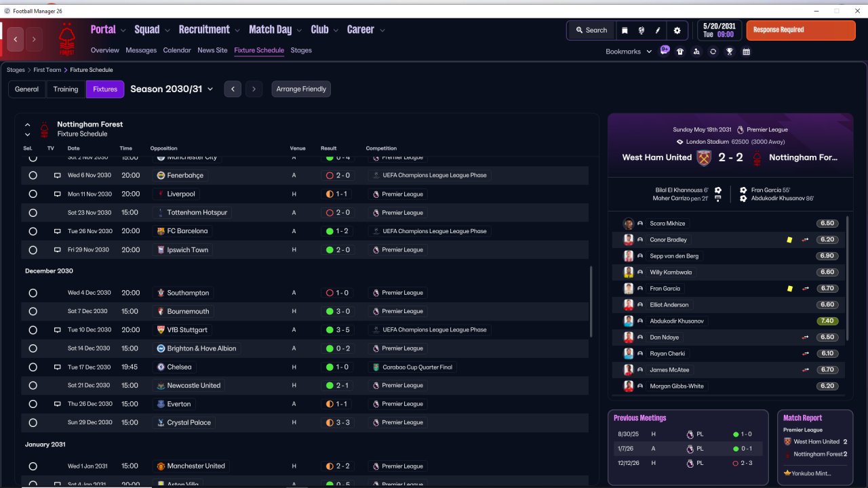Screen dimensions: 868x488
Task: Click the Nottingham Forest club badge in the header
Action: (x=66, y=40)
